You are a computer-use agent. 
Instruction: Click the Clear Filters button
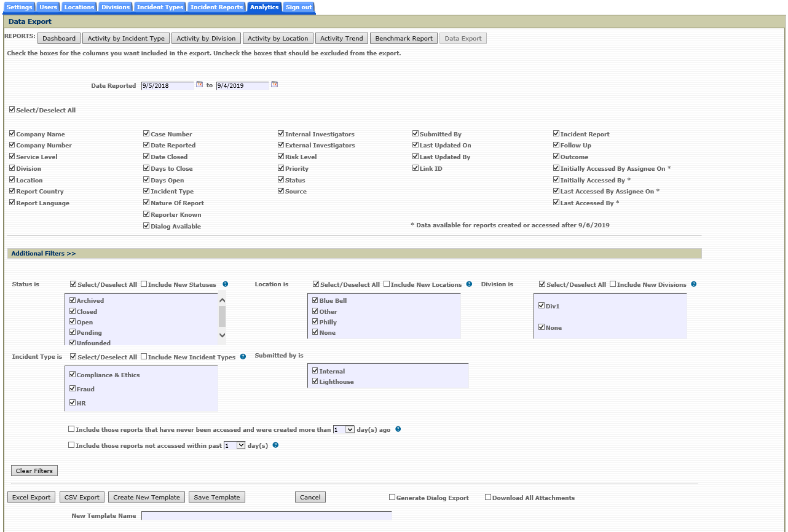(x=34, y=471)
